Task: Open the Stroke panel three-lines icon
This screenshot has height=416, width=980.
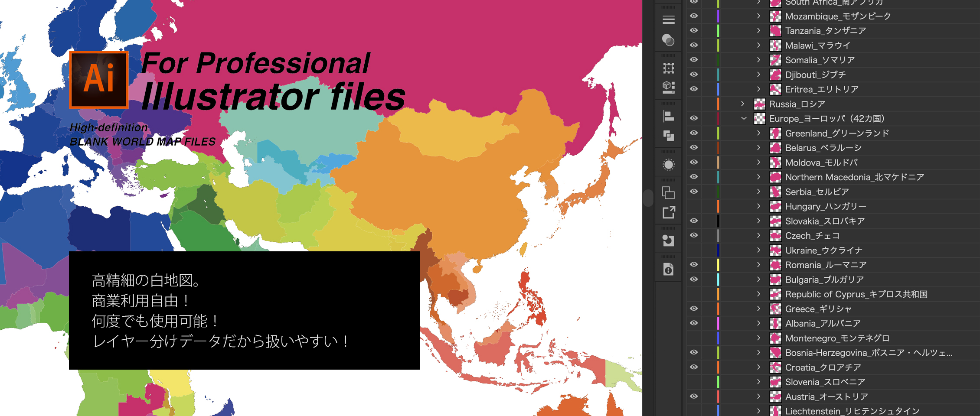Action: pyautogui.click(x=668, y=20)
